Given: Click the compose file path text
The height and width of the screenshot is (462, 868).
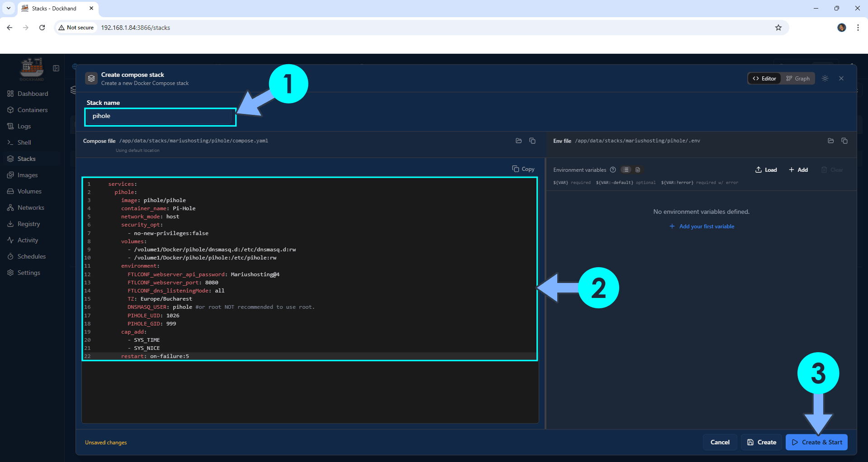Looking at the screenshot, I should pos(194,141).
